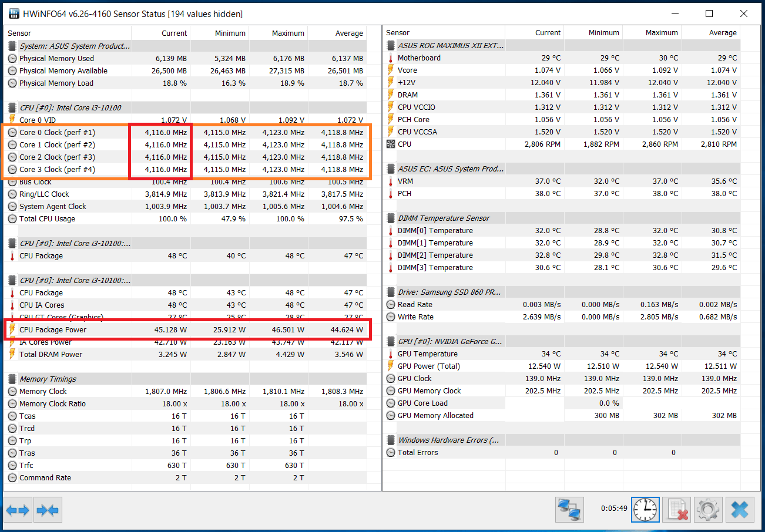The image size is (765, 532).
Task: Select ASUS ROG MAXIMUS XII EXT group header
Action: click(x=563, y=46)
